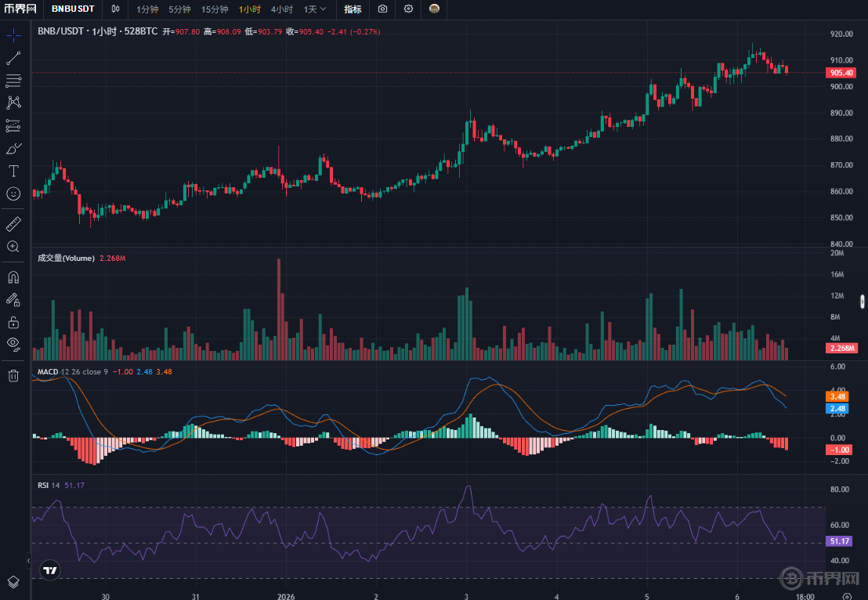The height and width of the screenshot is (600, 868).
Task: Select the ruler measure tool
Action: click(13, 224)
